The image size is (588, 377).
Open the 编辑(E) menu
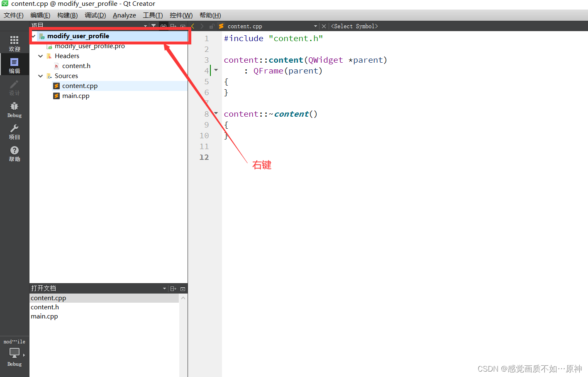40,15
